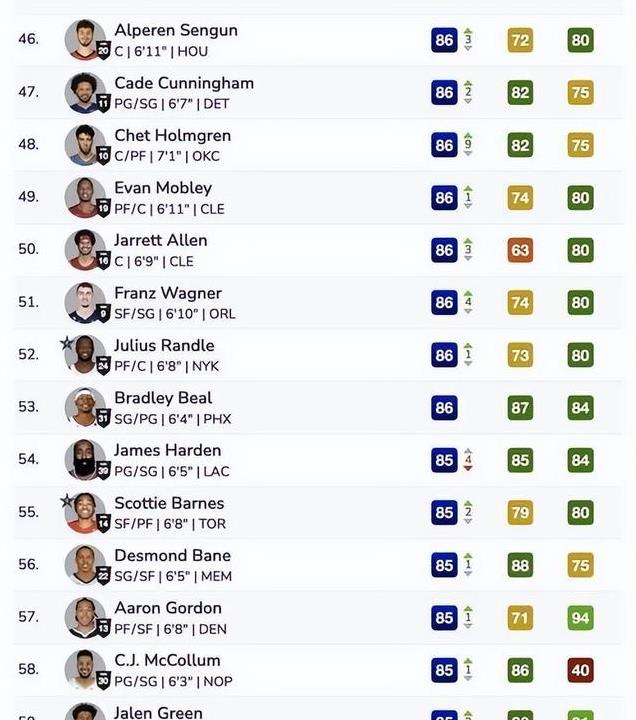Click Bradley Beal's green 87 rating badge
This screenshot has height=720, width=636.
tap(520, 408)
